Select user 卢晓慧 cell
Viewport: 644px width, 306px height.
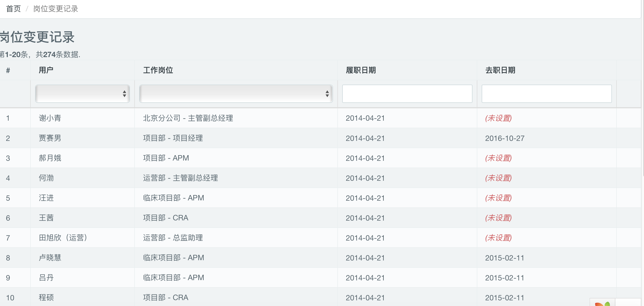pos(50,258)
